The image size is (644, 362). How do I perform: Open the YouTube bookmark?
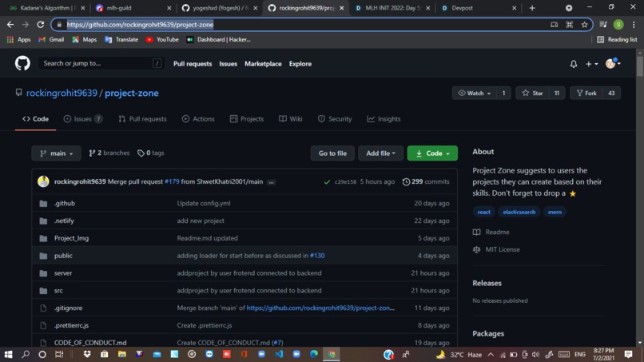pyautogui.click(x=162, y=39)
